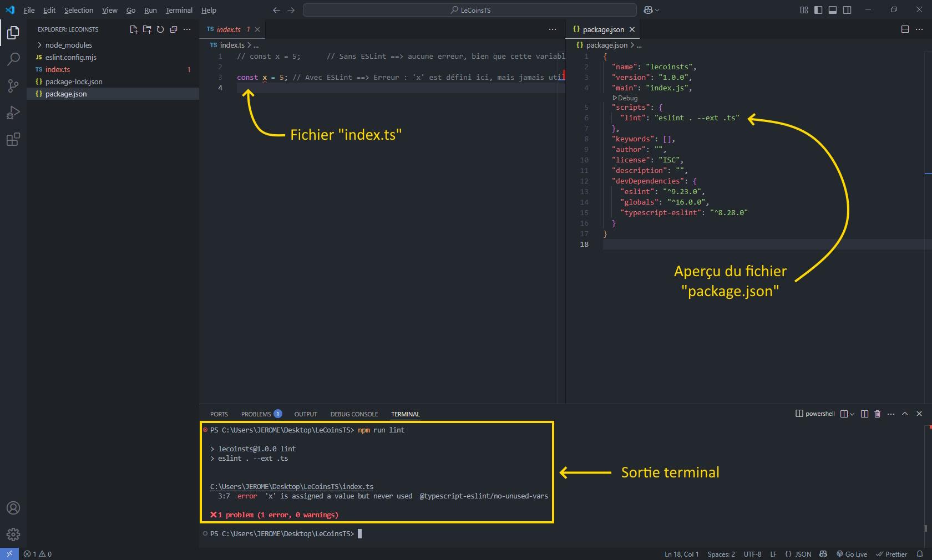Viewport: 932px width, 560px height.
Task: Open remote window button in status bar
Action: coord(9,554)
